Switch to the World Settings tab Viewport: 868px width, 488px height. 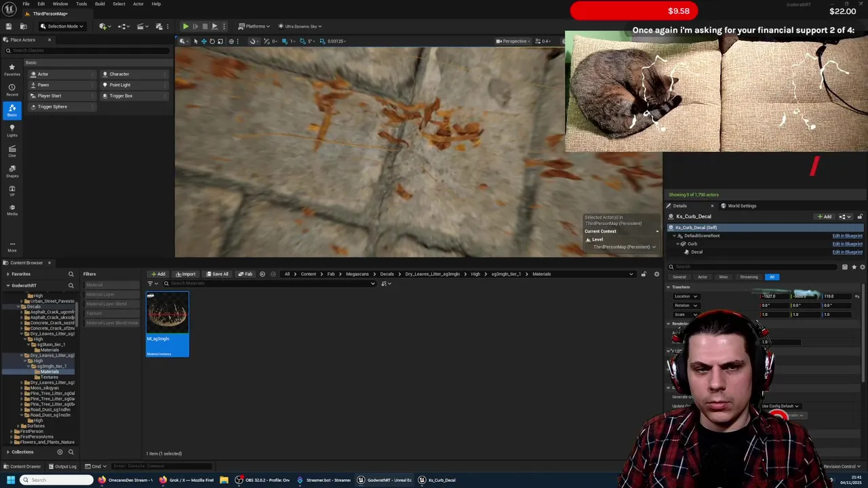point(738,205)
